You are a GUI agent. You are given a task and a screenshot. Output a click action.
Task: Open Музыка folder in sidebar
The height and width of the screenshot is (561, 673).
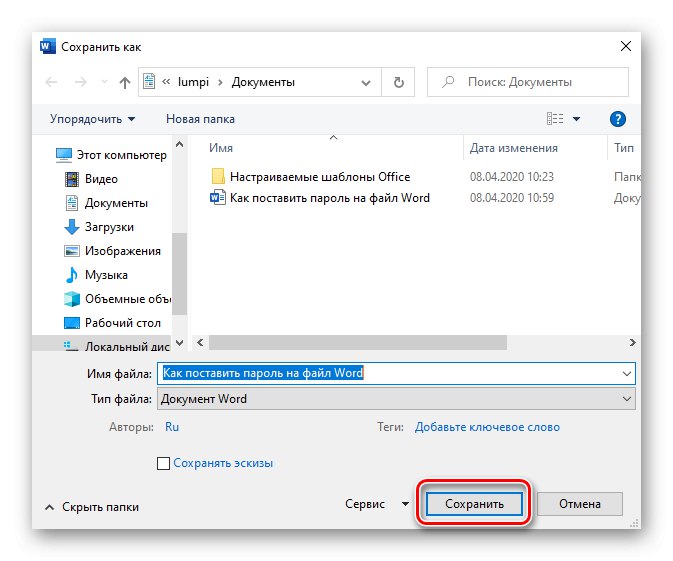pyautogui.click(x=96, y=275)
